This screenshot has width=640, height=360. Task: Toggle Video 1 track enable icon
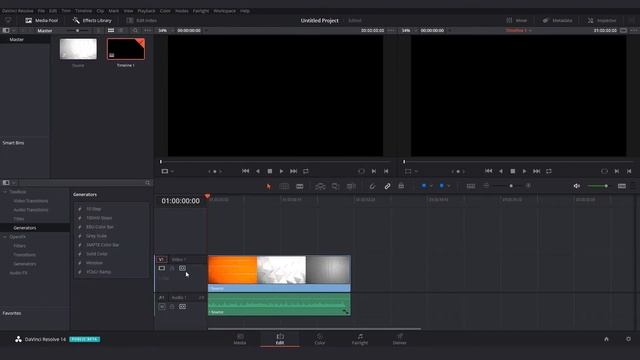[162, 268]
